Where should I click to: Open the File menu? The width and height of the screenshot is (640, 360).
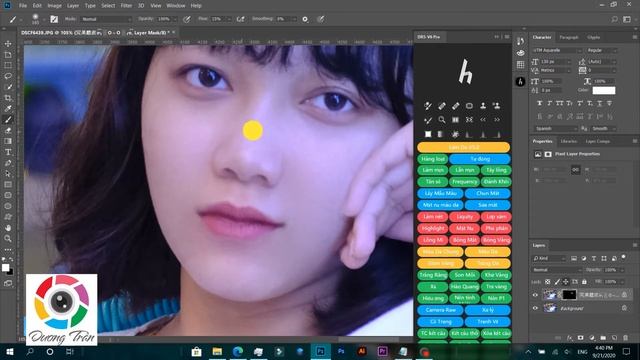pyautogui.click(x=23, y=6)
